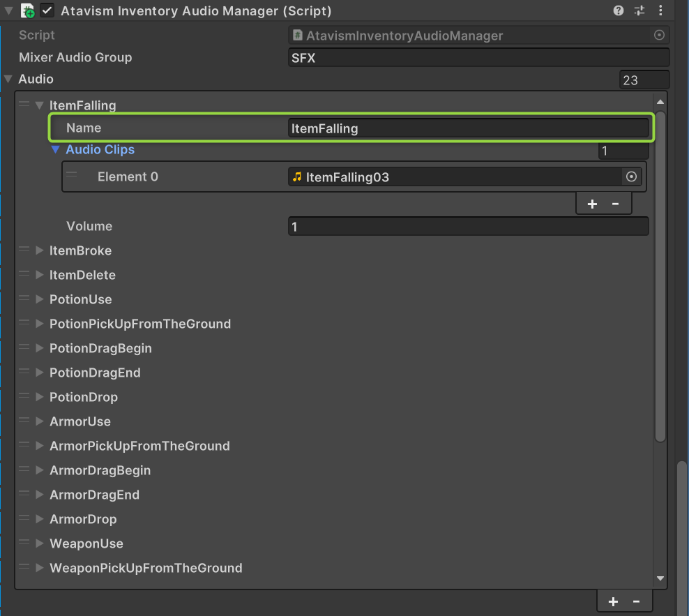Image resolution: width=689 pixels, height=616 pixels.
Task: Collapse the ItemFalling entry
Action: click(x=40, y=105)
